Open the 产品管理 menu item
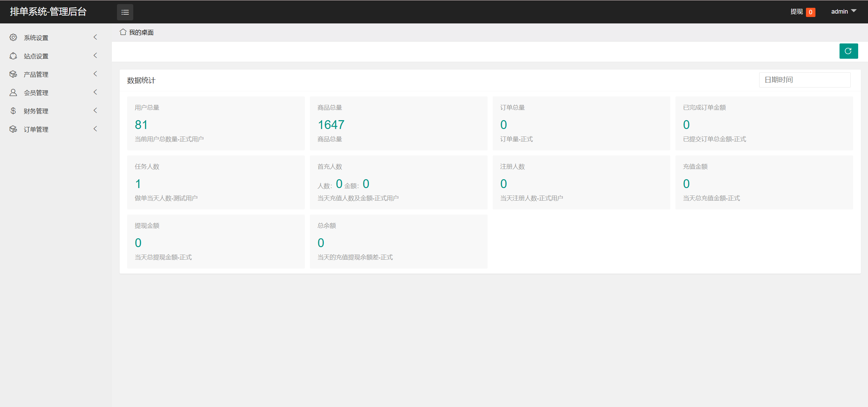868x407 pixels. (x=36, y=74)
